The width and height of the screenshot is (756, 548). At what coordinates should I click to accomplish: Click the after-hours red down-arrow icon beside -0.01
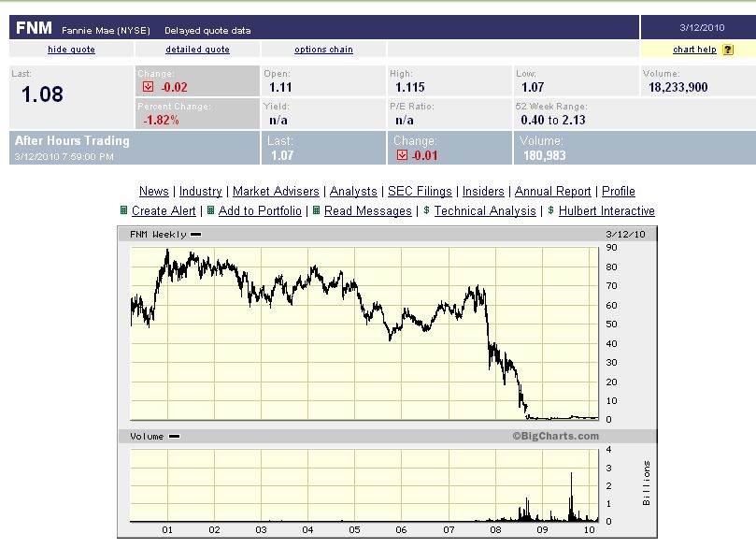tap(402, 155)
